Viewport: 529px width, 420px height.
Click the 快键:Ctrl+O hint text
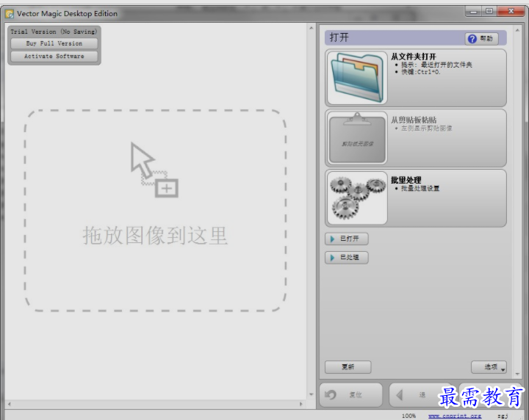pyautogui.click(x=420, y=72)
